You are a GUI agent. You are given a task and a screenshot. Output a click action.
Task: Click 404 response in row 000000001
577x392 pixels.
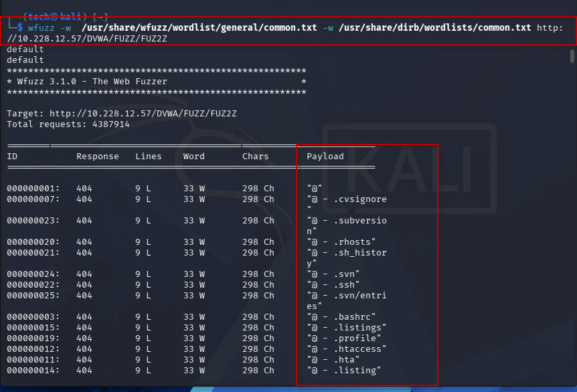pos(84,188)
